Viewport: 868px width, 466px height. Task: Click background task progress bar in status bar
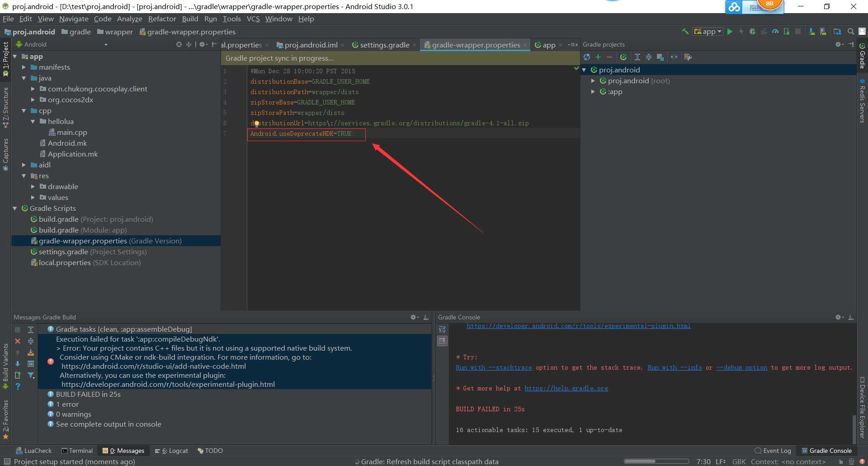[x=656, y=461]
